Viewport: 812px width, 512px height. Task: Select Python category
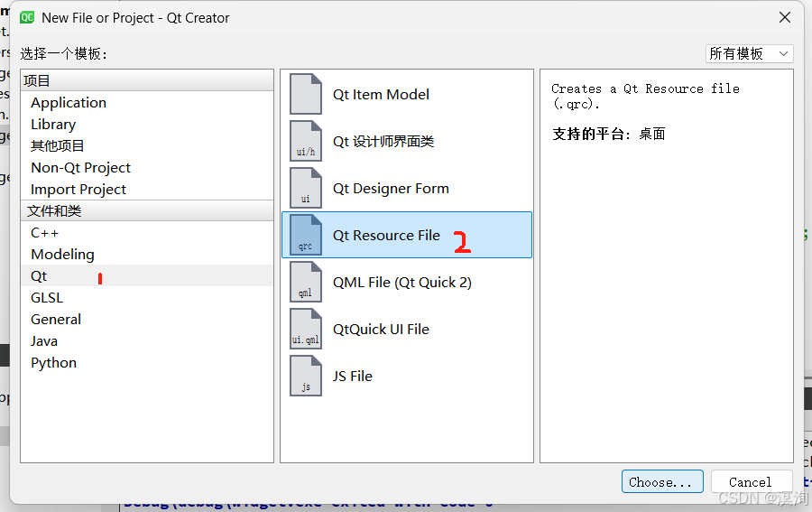point(147,363)
